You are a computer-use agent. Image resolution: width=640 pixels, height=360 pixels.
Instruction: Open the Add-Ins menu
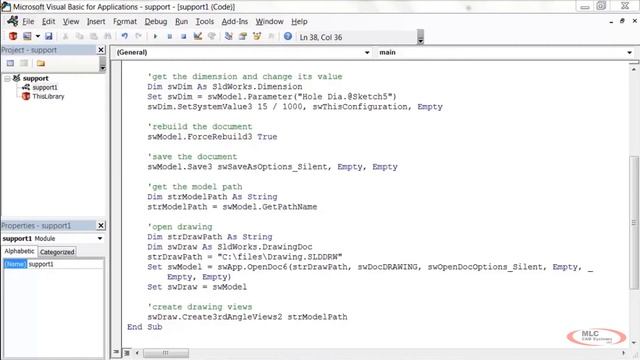(x=234, y=21)
